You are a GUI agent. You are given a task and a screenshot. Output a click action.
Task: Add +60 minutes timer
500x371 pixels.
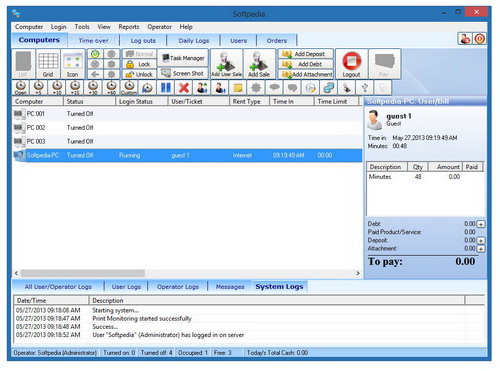click(x=111, y=88)
